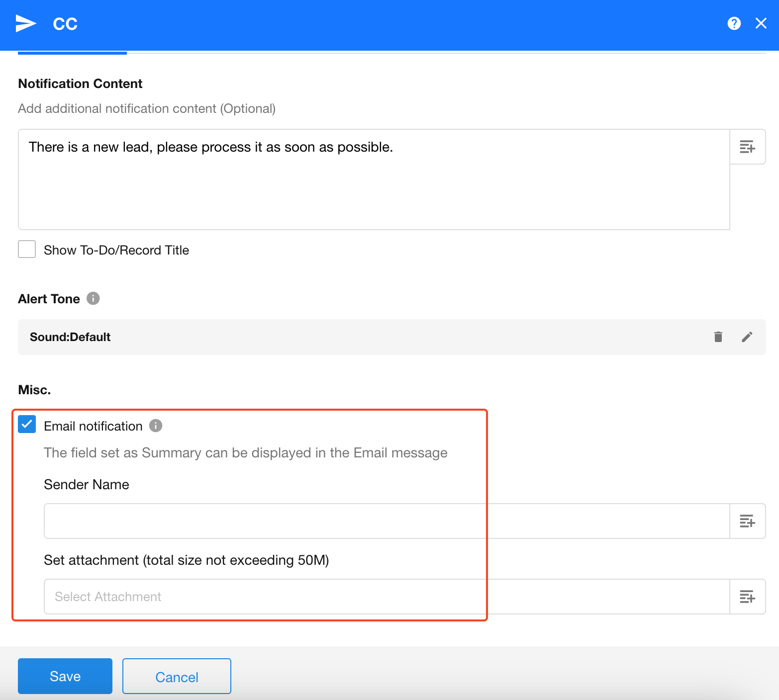This screenshot has width=779, height=700.
Task: Click the Sound:Default row
Action: point(348,337)
